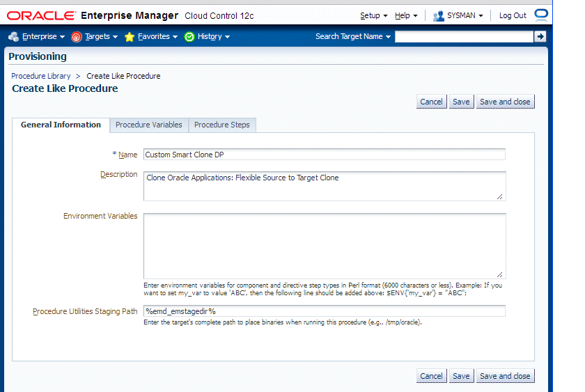The height and width of the screenshot is (392, 585).
Task: Click the Name input field
Action: pos(325,155)
